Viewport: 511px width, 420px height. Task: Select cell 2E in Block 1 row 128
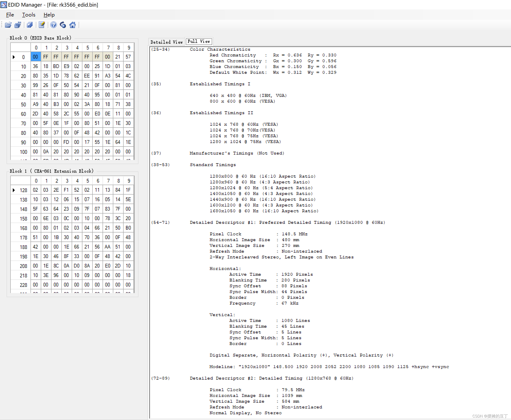click(56, 190)
